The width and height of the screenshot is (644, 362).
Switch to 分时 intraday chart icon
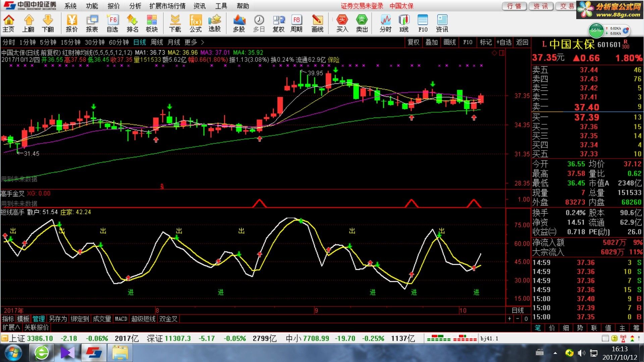click(x=386, y=23)
